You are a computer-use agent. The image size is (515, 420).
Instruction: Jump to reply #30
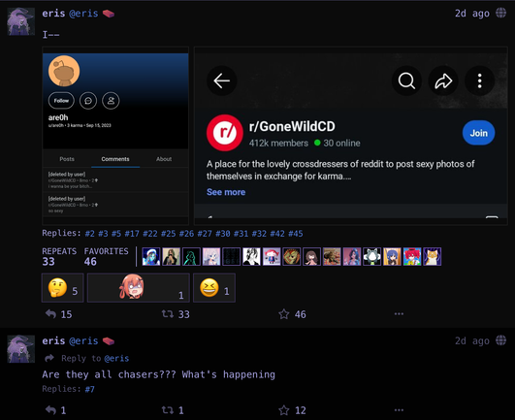tap(223, 234)
